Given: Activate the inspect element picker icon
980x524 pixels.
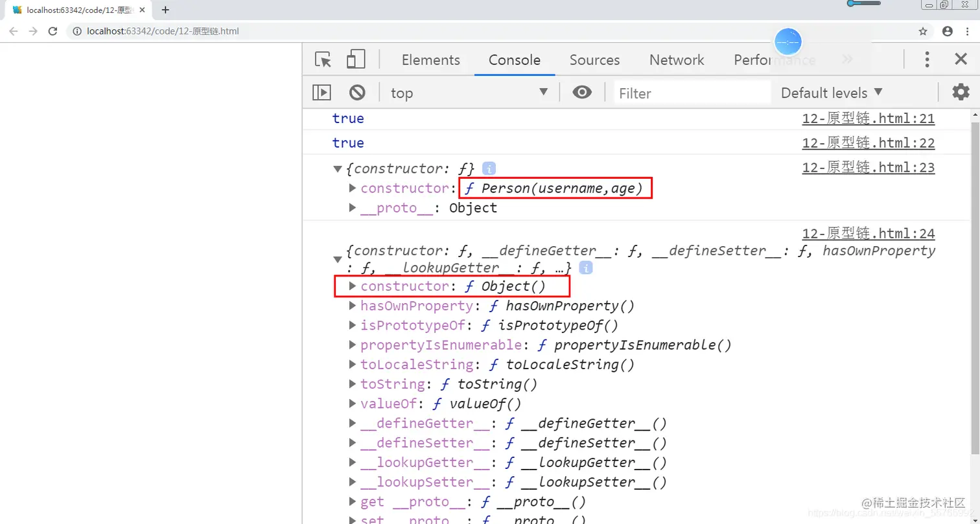Looking at the screenshot, I should pos(323,60).
